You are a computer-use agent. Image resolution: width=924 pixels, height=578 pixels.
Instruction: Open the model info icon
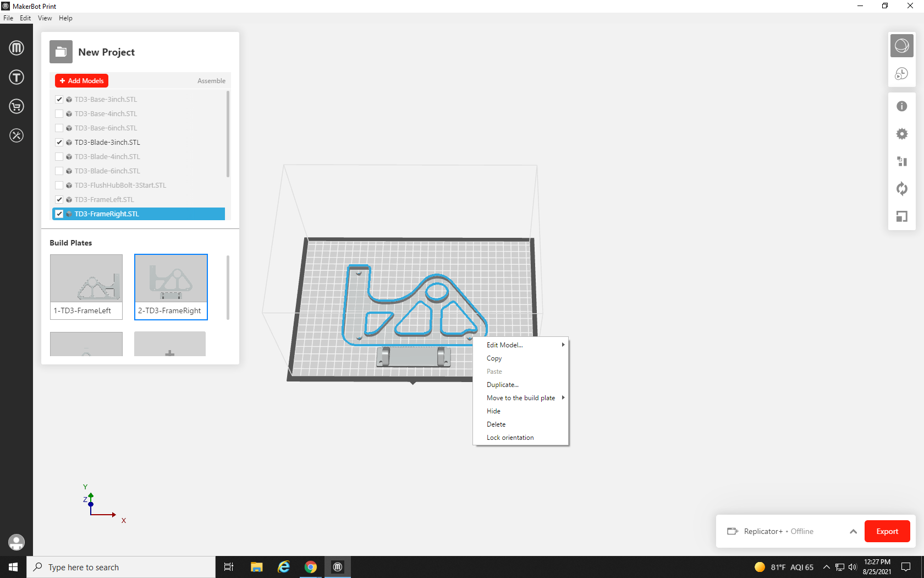pos(902,106)
